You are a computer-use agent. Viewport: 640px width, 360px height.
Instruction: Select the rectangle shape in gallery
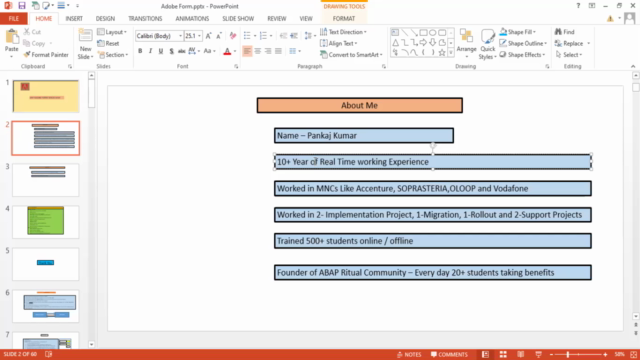(x=423, y=33)
